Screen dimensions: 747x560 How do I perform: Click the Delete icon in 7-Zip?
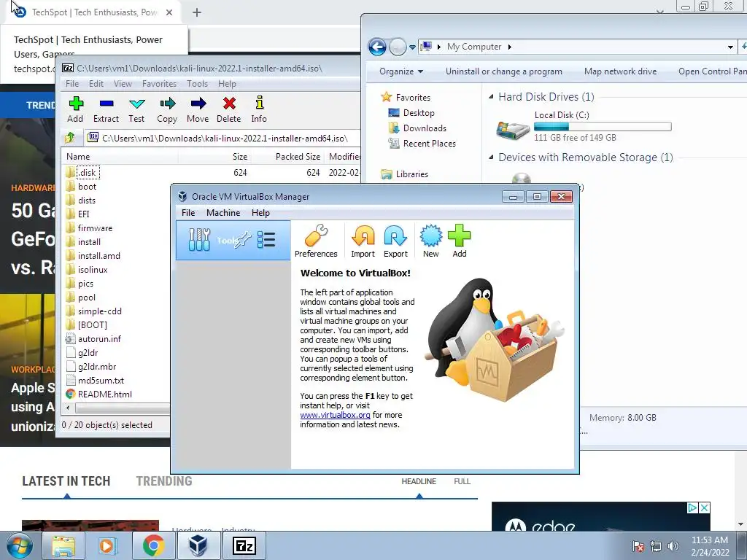pyautogui.click(x=229, y=104)
